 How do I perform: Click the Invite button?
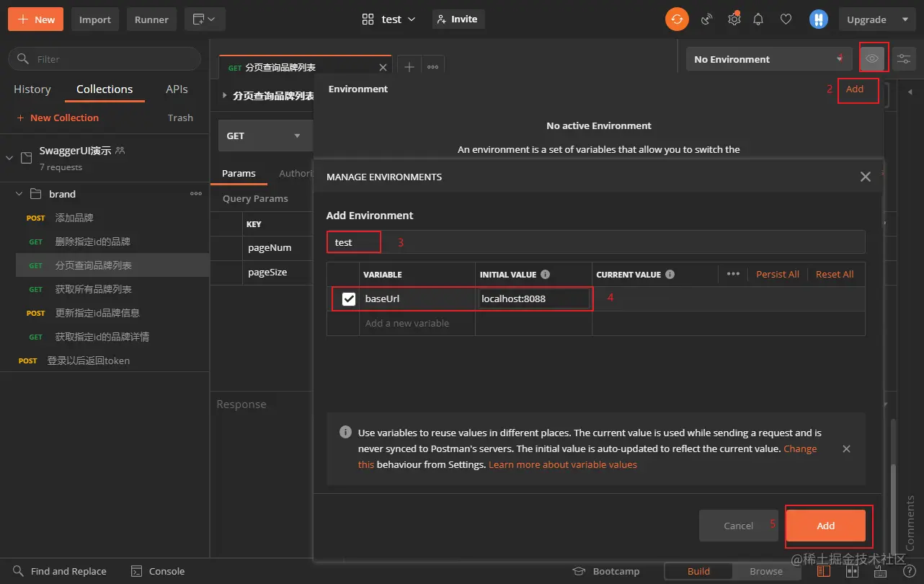click(458, 19)
